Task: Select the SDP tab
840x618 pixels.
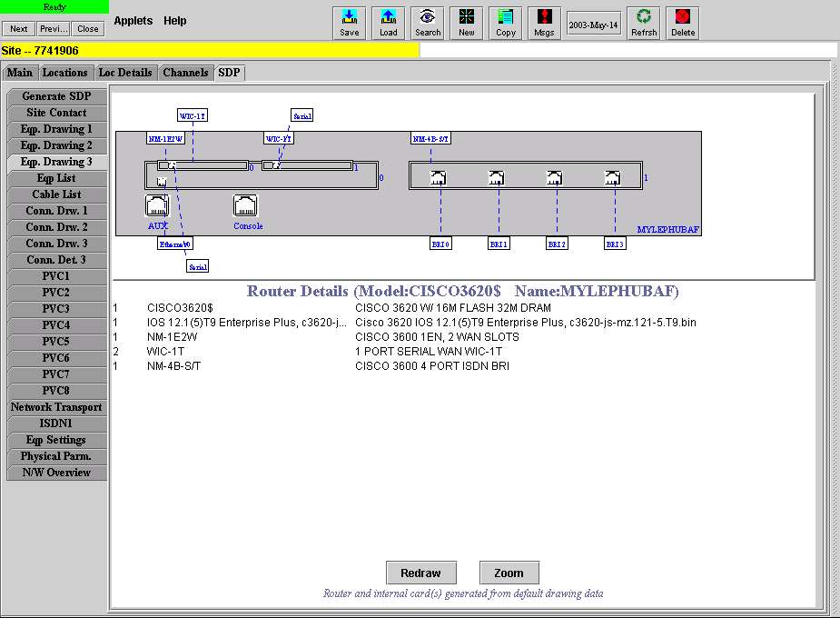Action: tap(229, 73)
